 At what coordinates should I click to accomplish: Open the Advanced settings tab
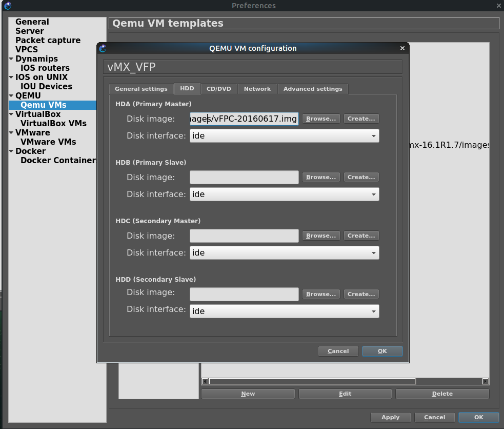(312, 89)
